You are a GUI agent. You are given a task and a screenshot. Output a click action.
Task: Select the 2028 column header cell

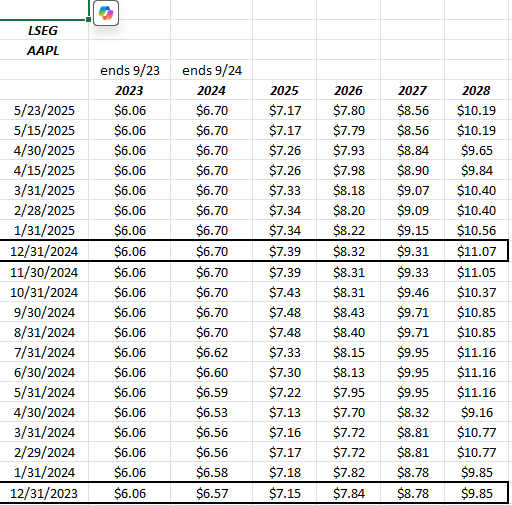coord(476,90)
